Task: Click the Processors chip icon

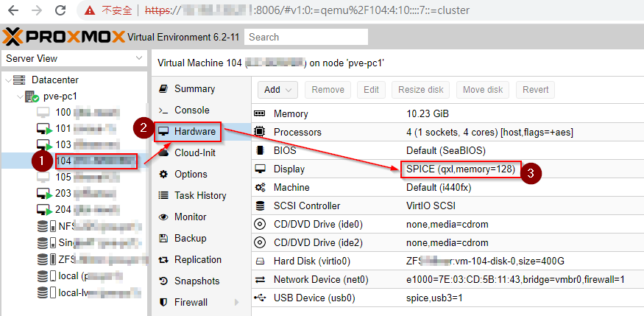Action: 260,132
